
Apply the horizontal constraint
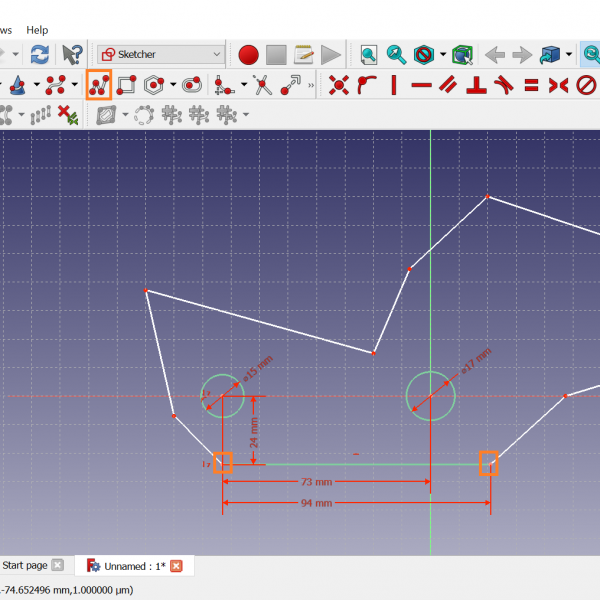click(421, 85)
